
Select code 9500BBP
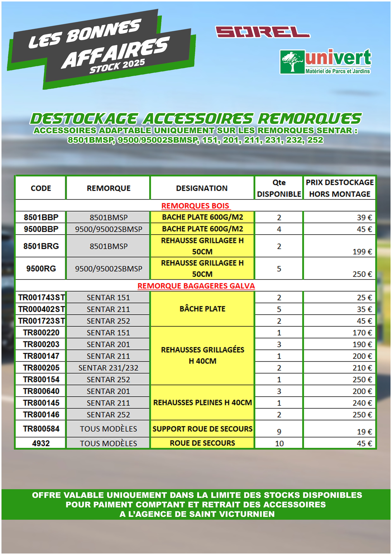tap(41, 229)
